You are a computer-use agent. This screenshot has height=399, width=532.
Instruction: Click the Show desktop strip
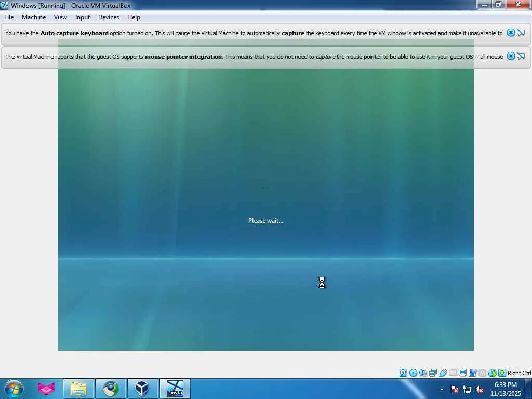click(x=528, y=389)
